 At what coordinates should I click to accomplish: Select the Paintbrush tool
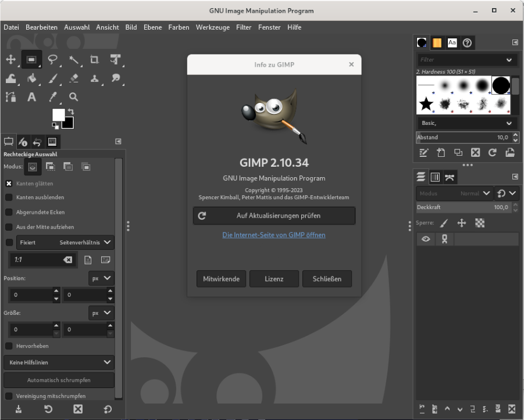coord(52,78)
